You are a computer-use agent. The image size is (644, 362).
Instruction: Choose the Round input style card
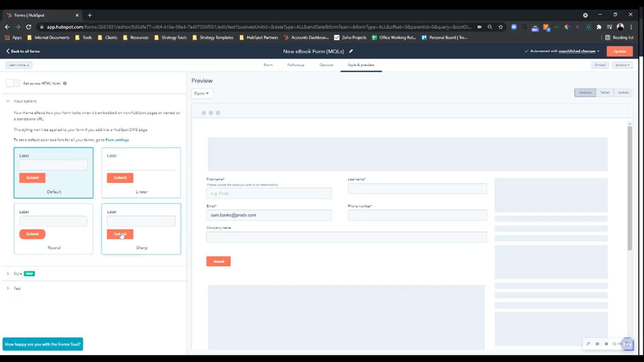pos(54,229)
